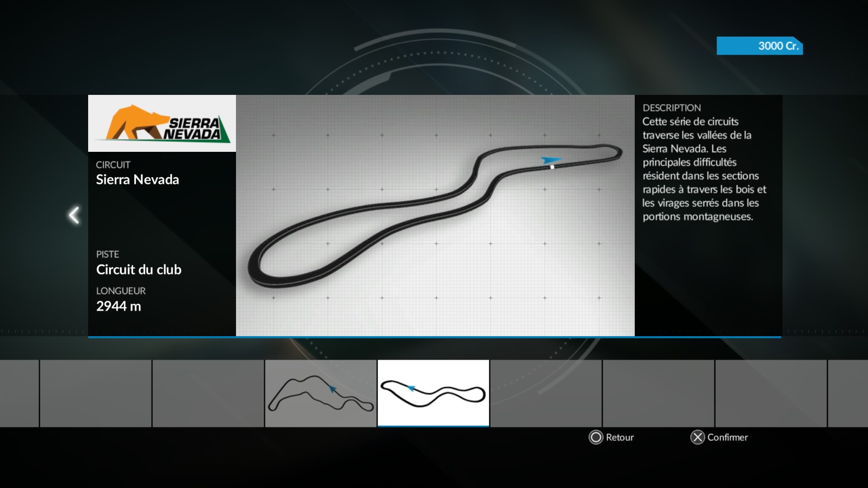Click the 2944 m length value
868x488 pixels.
118,306
